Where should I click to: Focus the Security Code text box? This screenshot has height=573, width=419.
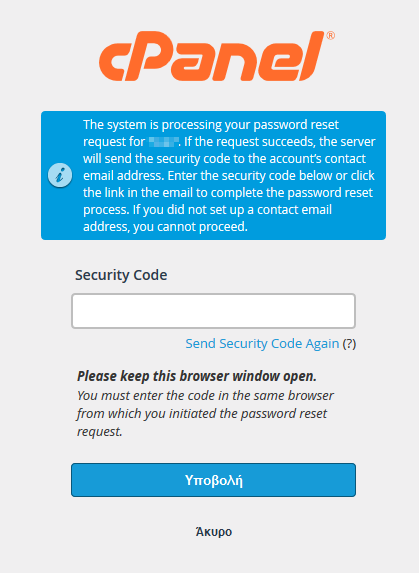(x=213, y=311)
